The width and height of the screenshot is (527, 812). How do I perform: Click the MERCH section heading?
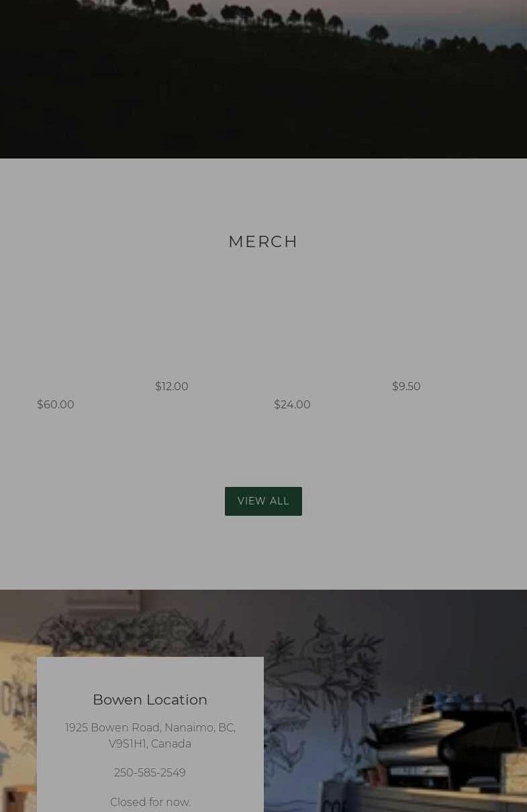click(x=263, y=242)
